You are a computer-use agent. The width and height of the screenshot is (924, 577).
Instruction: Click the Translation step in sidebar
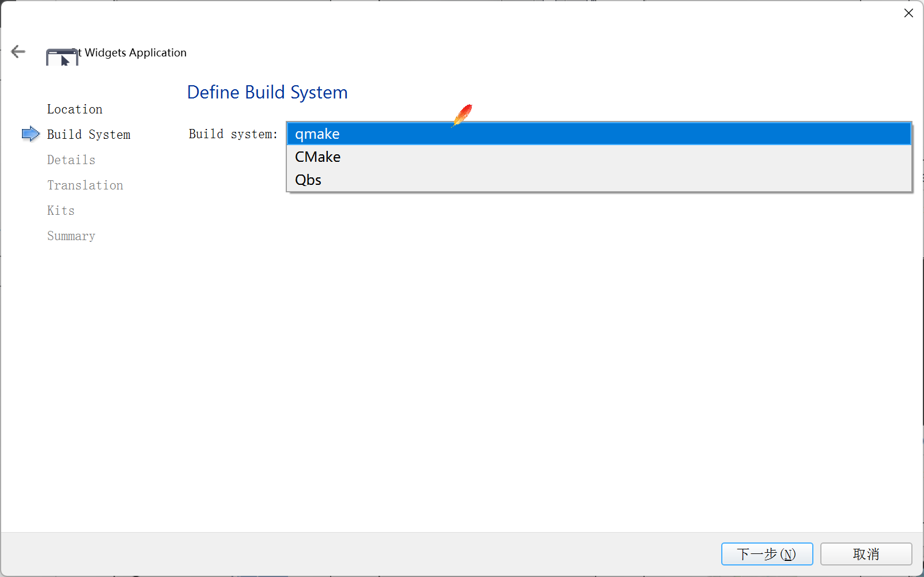(85, 185)
